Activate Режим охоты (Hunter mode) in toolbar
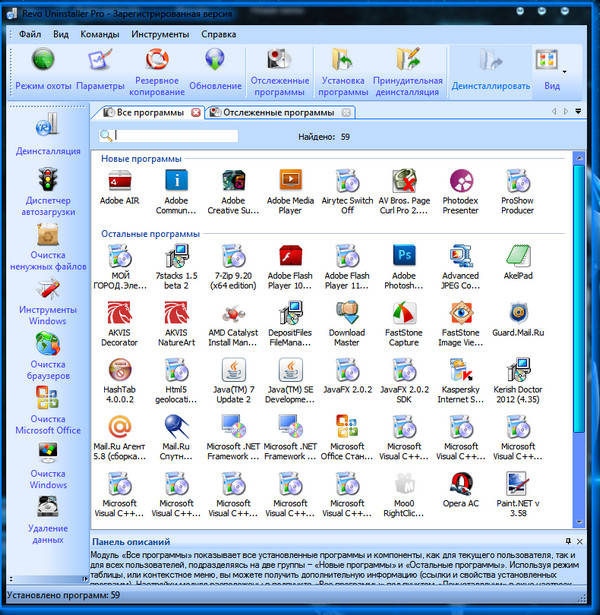This screenshot has width=600, height=615. tap(43, 69)
